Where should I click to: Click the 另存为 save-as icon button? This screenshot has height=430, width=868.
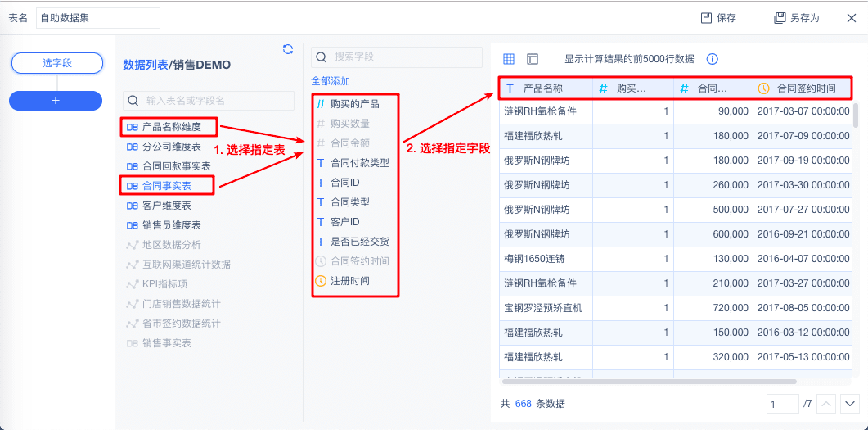pos(796,18)
